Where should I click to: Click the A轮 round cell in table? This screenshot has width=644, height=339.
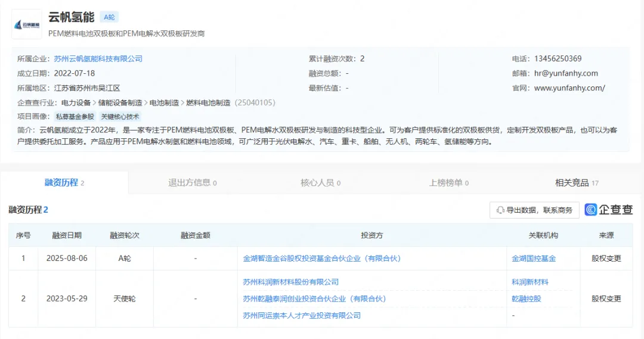click(x=125, y=258)
